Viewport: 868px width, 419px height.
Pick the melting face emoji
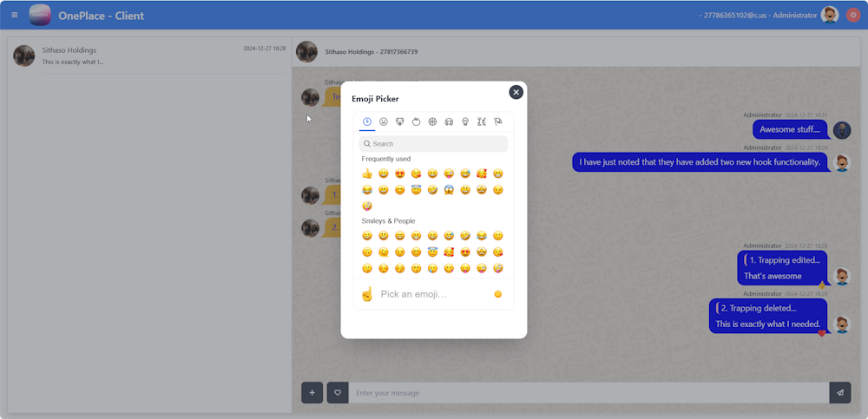click(384, 252)
